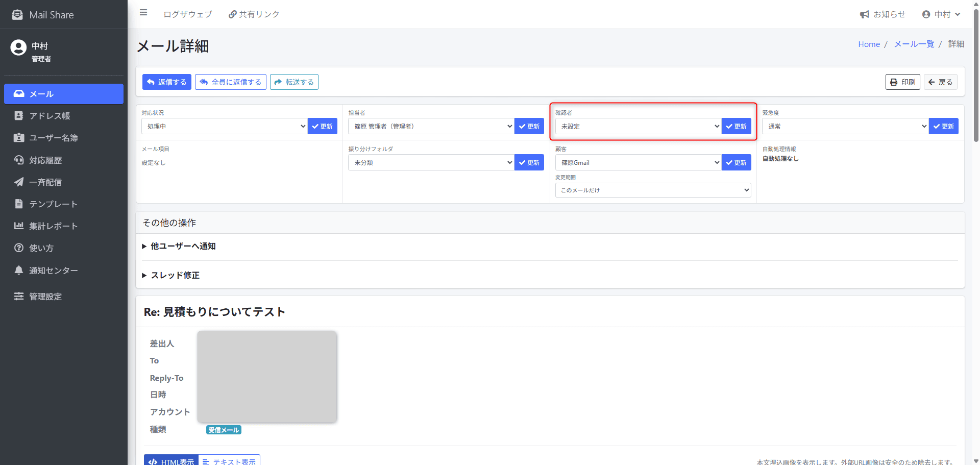This screenshot has width=980, height=465.
Task: Go to Home breadcrumb link
Action: click(x=869, y=44)
